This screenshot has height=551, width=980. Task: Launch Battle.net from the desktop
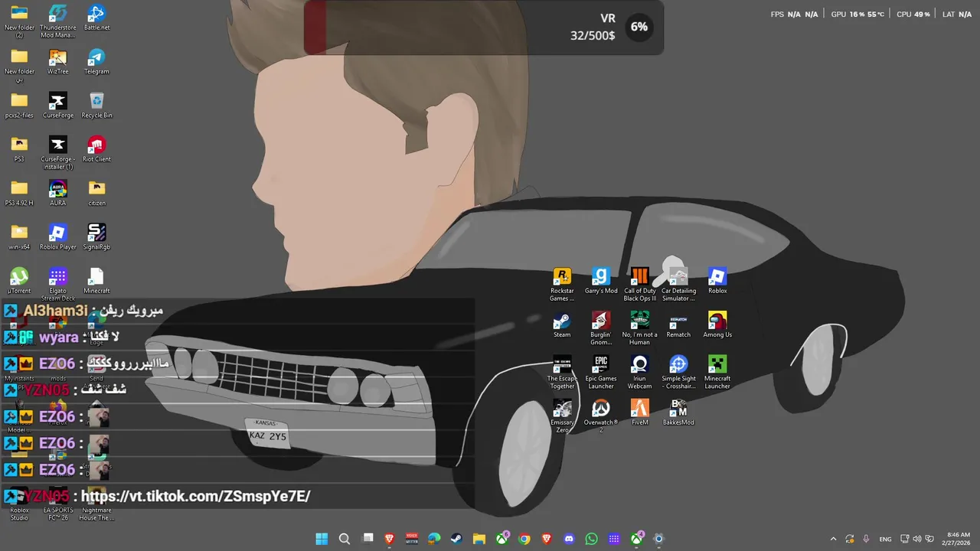(x=96, y=17)
